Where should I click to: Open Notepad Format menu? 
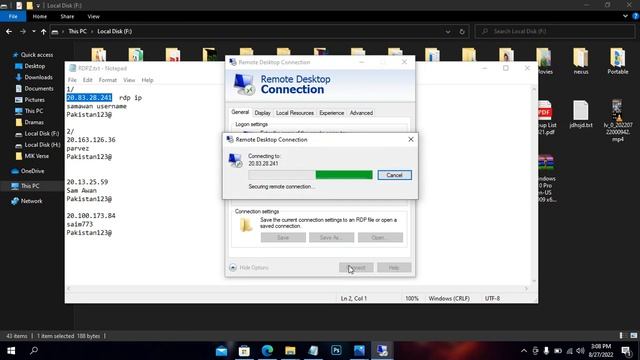(x=108, y=80)
